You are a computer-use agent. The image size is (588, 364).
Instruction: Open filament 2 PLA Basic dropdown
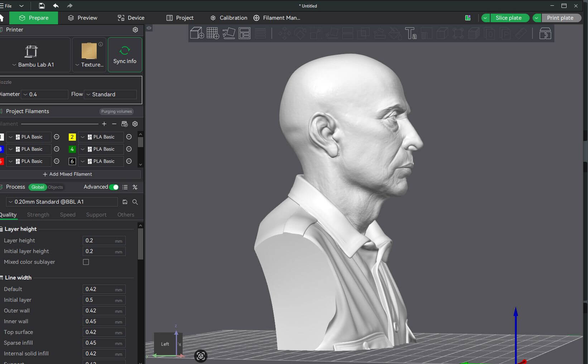tap(101, 137)
